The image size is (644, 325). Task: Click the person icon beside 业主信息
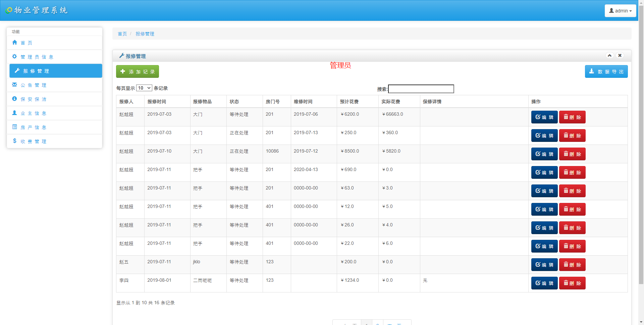click(14, 113)
